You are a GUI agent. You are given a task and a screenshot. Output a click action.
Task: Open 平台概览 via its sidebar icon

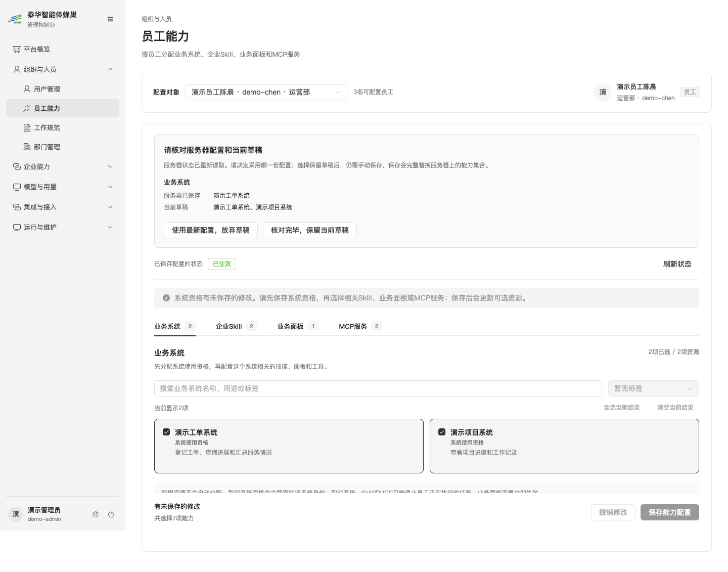click(x=17, y=49)
